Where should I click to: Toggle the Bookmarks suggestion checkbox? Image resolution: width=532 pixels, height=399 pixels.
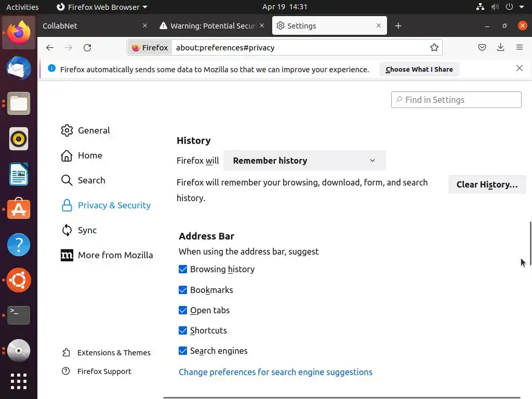pos(183,290)
